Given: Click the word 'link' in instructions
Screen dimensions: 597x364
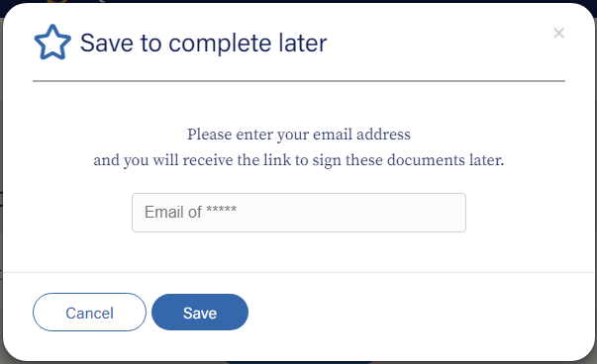Looking at the screenshot, I should pos(277,160).
